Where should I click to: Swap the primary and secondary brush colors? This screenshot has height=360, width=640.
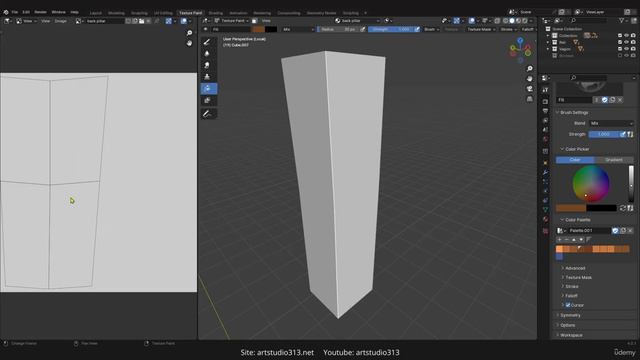(x=622, y=208)
